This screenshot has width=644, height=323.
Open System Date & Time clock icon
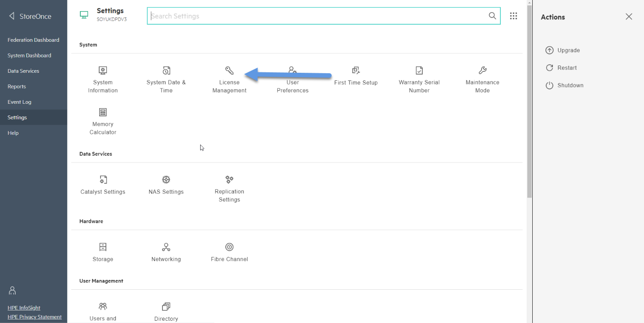point(166,71)
